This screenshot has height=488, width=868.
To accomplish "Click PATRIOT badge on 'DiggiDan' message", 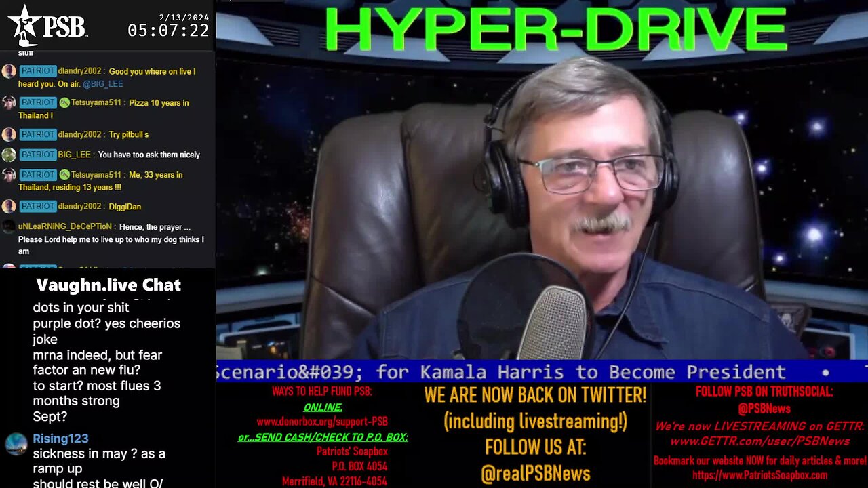I will (37, 206).
